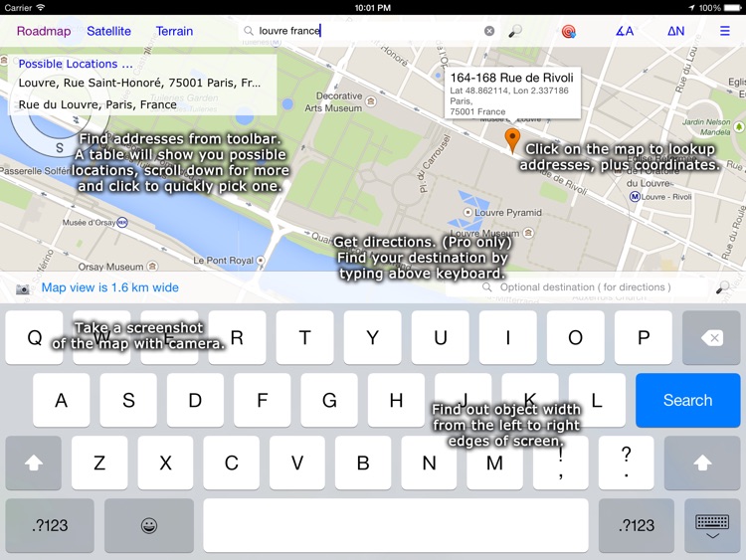Tap the X key on the keyboard
The image size is (746, 560).
pos(165,463)
